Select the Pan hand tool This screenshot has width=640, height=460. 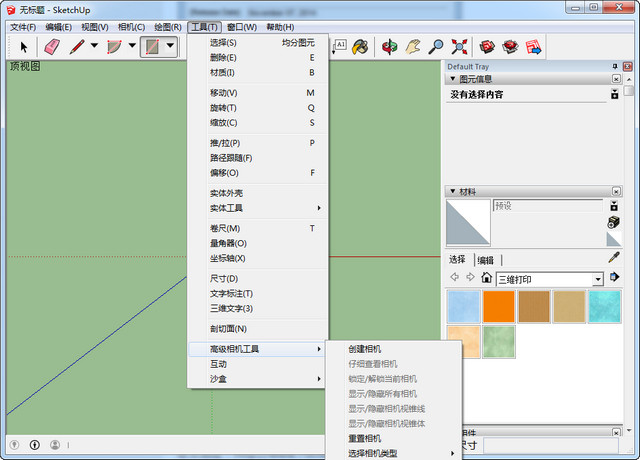click(x=412, y=45)
